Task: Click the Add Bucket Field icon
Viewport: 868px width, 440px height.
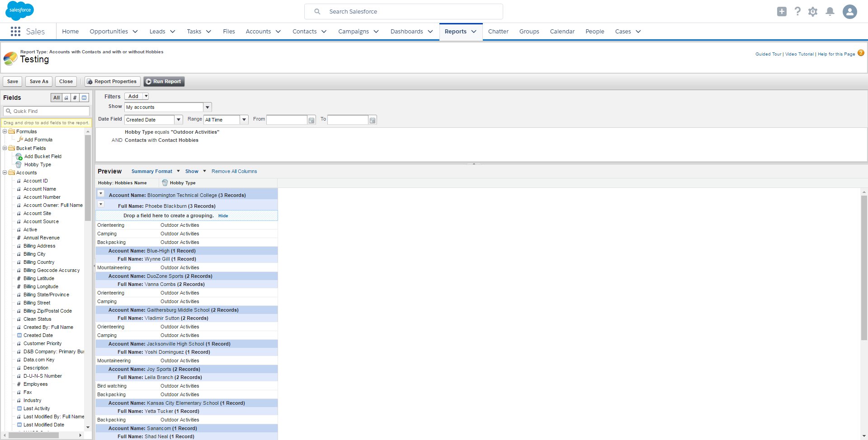Action: [x=19, y=157]
